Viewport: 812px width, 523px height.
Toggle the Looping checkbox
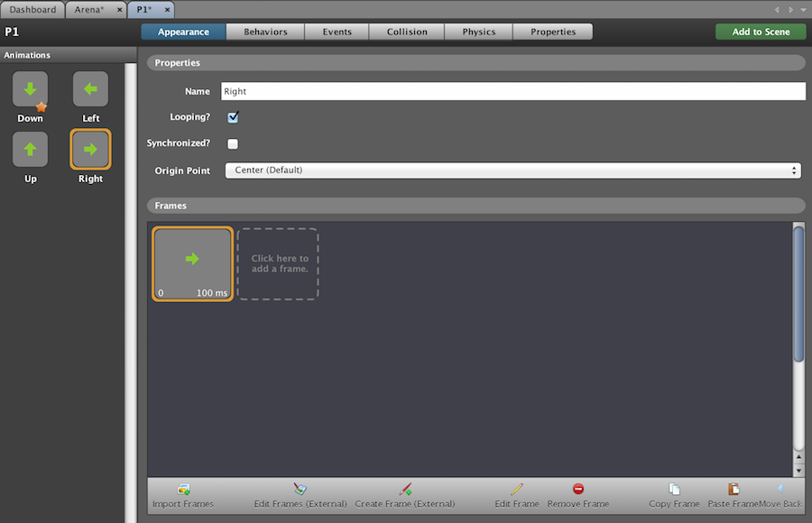tap(233, 117)
